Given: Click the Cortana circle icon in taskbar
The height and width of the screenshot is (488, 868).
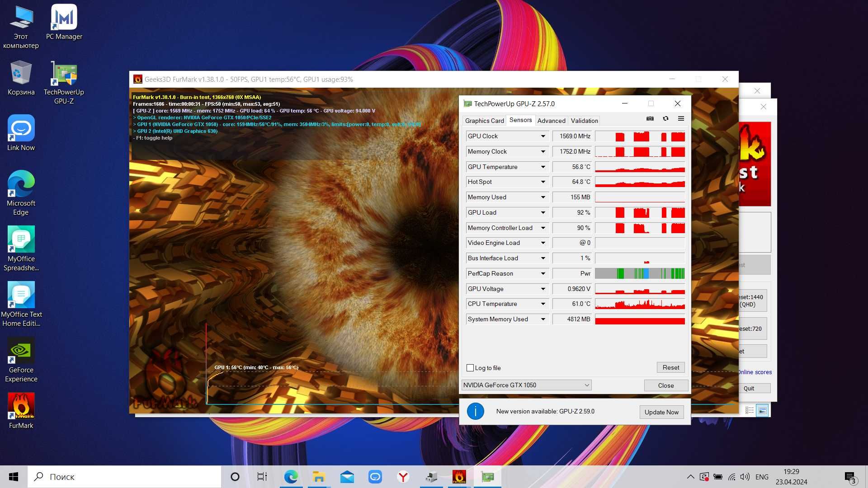Looking at the screenshot, I should coord(235,477).
